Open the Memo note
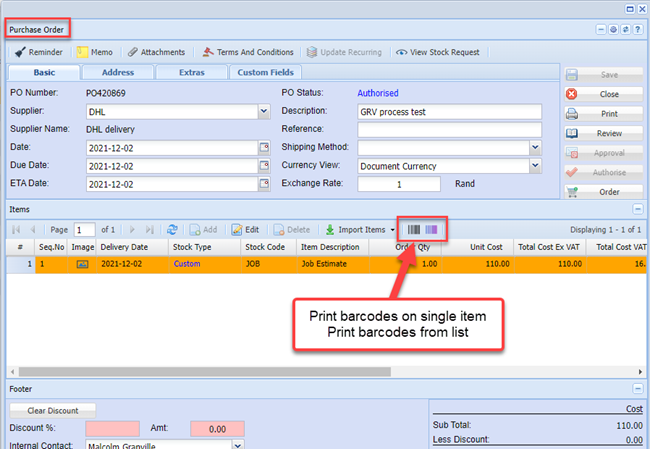 [97, 52]
